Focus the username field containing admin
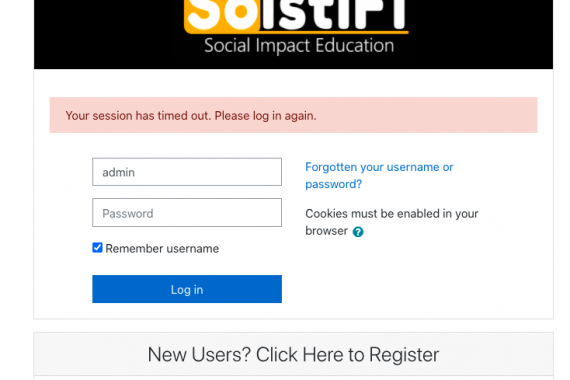 187,172
